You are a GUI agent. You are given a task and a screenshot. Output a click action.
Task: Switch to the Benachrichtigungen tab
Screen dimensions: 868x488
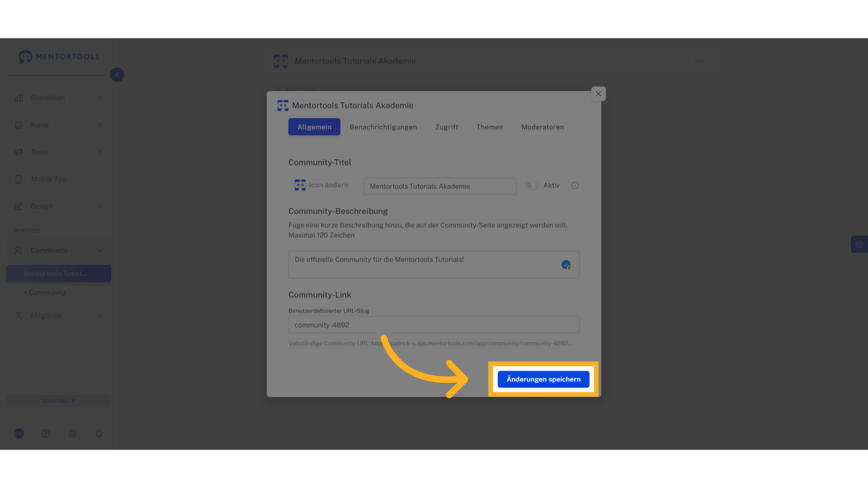383,127
